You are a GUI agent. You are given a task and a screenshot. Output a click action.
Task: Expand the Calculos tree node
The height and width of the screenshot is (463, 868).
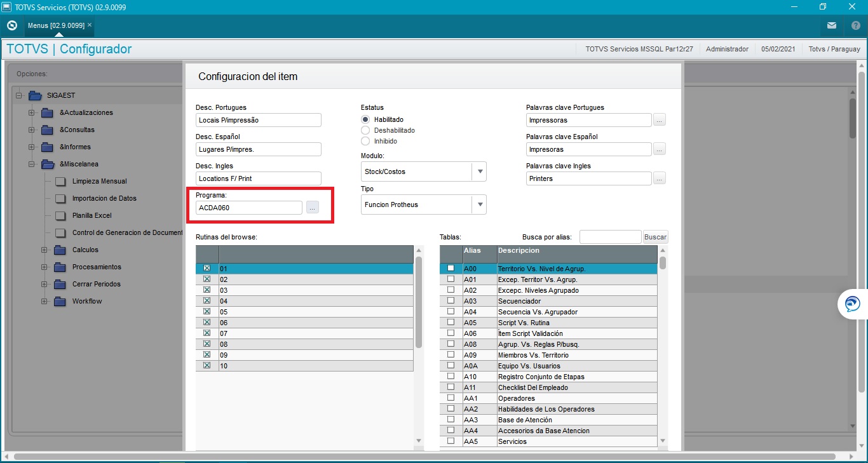44,250
